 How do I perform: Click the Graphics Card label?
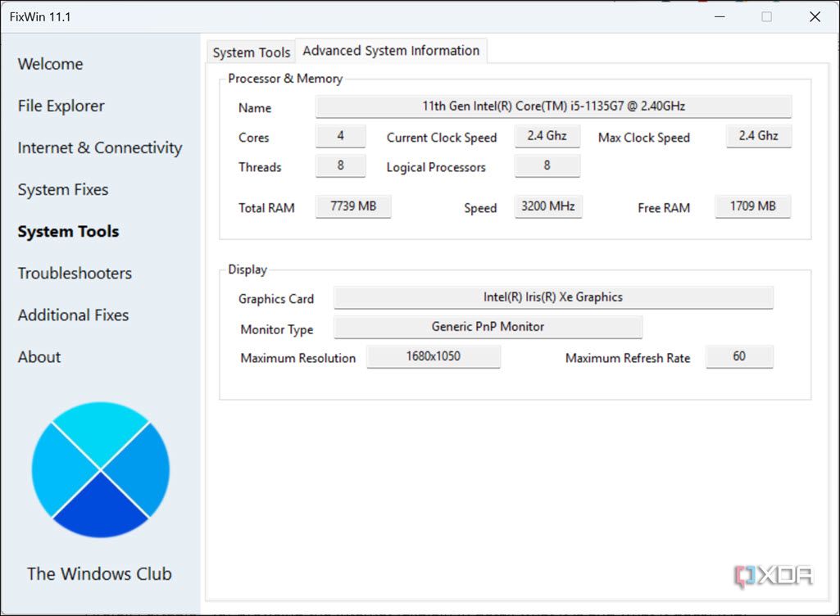tap(276, 299)
